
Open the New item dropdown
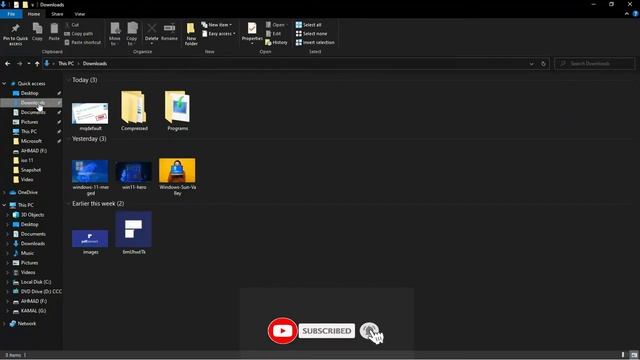click(x=217, y=25)
